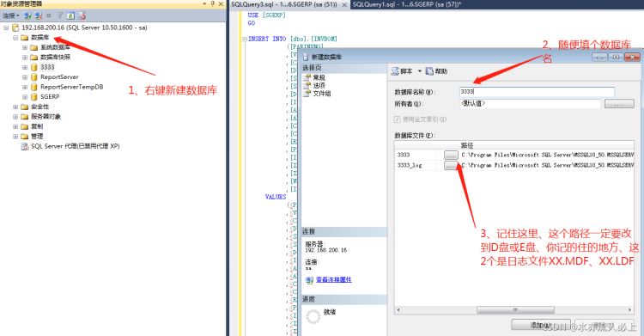Click the 脚本 script icon in dialog toolbar
This screenshot has height=336, width=644.
pos(395,71)
